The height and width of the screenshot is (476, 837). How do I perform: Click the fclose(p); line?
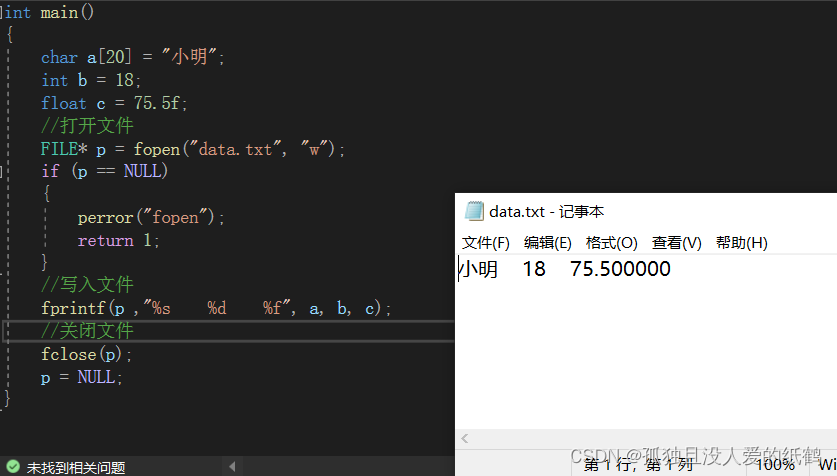(86, 354)
